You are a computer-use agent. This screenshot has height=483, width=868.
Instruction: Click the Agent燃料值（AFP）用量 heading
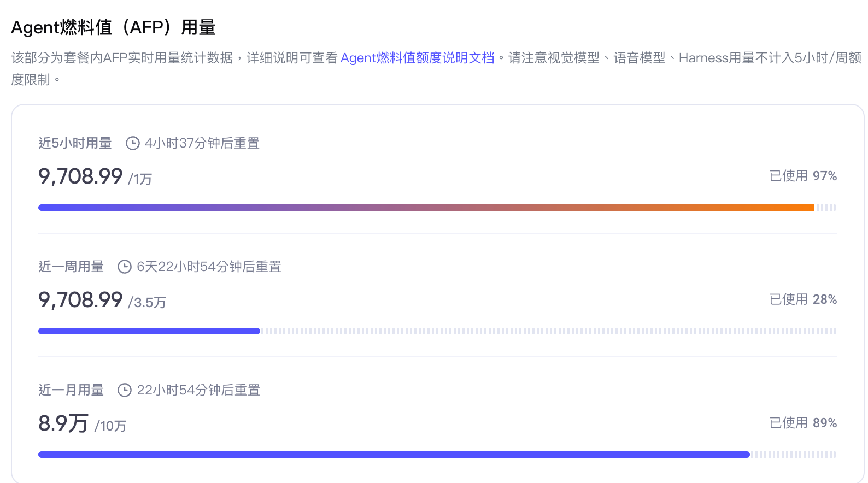(x=113, y=27)
